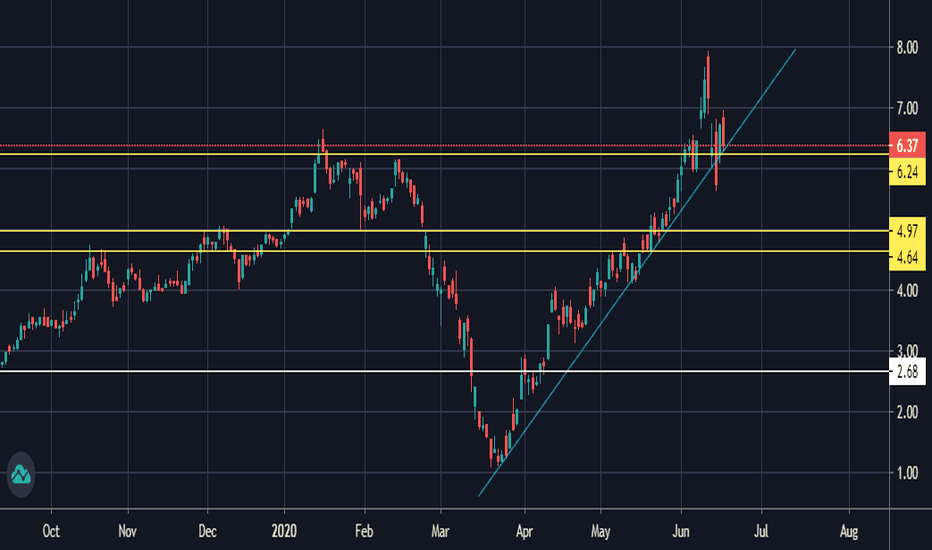This screenshot has height=550, width=932.
Task: Select the red 6.37 current price label
Action: tap(907, 146)
